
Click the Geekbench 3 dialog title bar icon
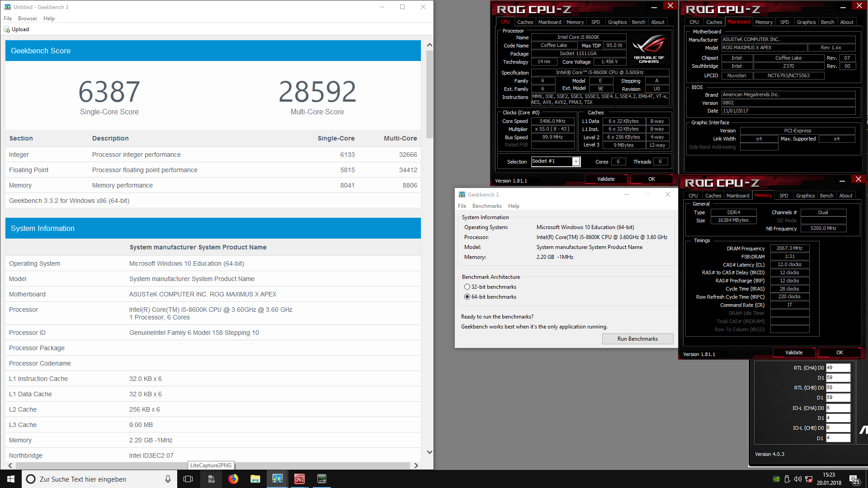(462, 194)
